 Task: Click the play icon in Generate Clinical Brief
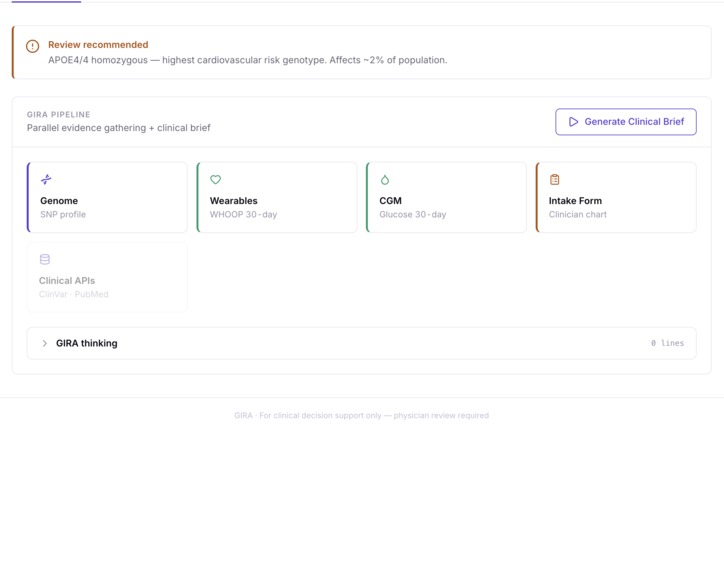(x=573, y=122)
